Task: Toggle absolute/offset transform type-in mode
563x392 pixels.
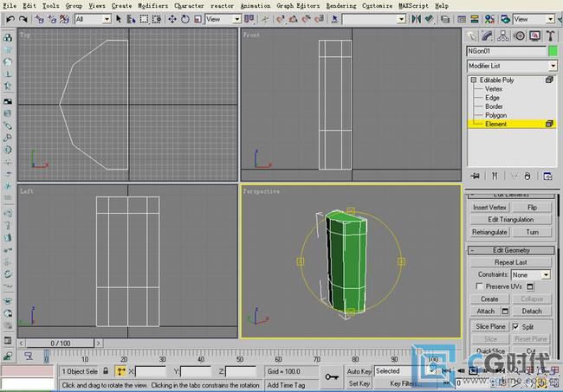Action: coord(121,371)
